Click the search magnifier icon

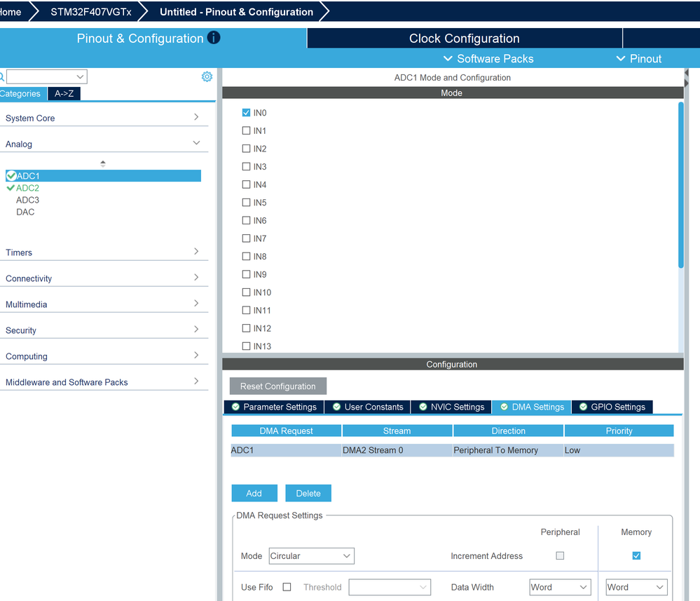click(2, 77)
